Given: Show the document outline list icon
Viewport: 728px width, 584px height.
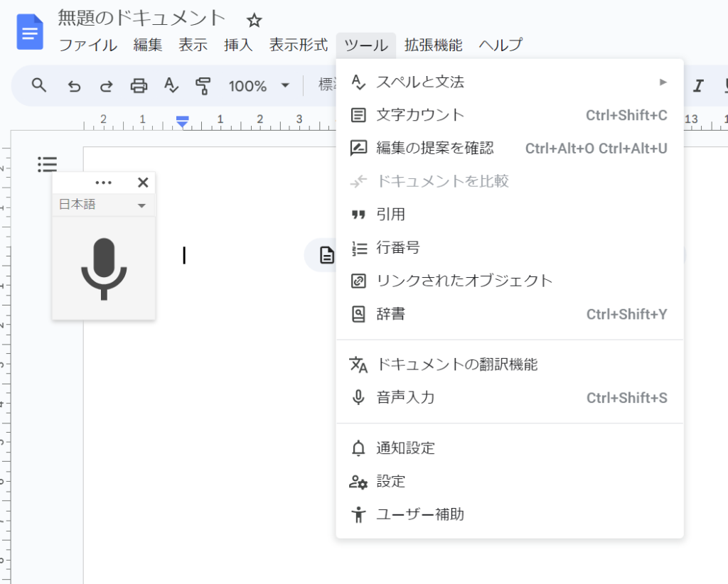Looking at the screenshot, I should pos(47,164).
